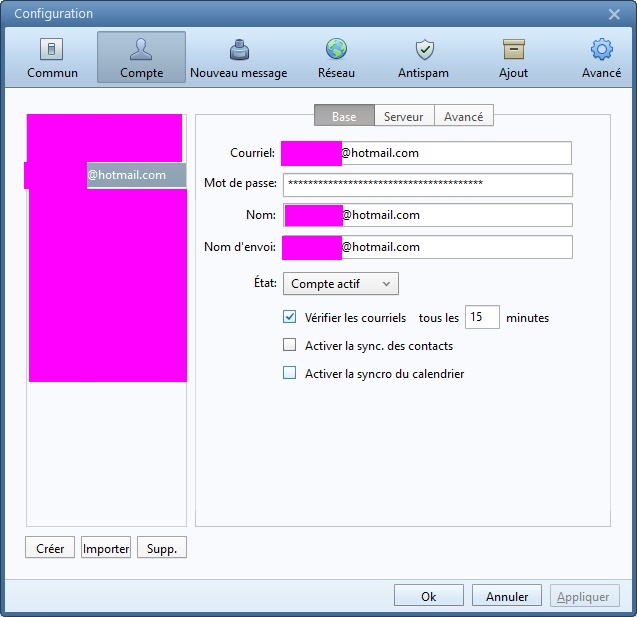Click into the Mot de passe field
Screen dimensions: 637x617
pos(427,185)
